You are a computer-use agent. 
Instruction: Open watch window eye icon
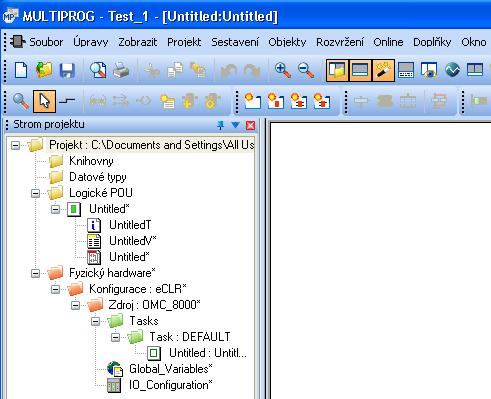click(429, 70)
